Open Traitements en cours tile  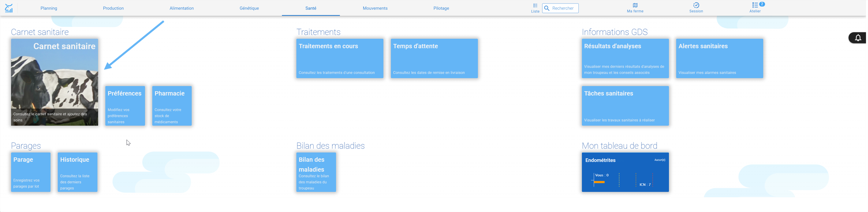click(x=340, y=58)
